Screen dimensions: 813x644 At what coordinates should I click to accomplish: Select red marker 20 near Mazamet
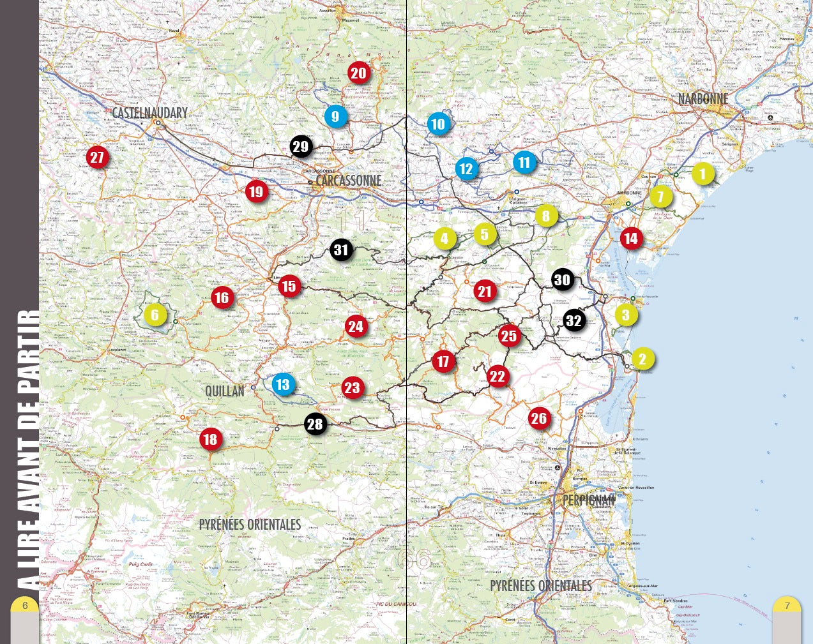358,73
